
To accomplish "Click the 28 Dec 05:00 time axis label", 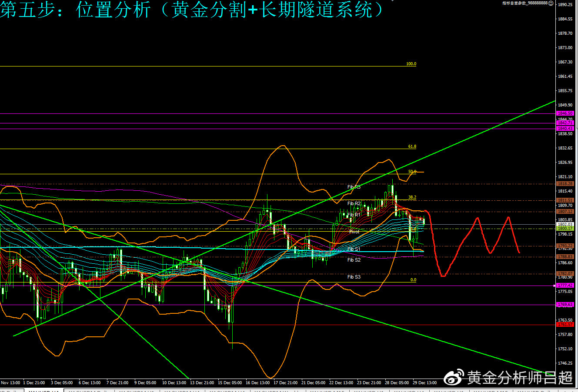I will point(397,383).
